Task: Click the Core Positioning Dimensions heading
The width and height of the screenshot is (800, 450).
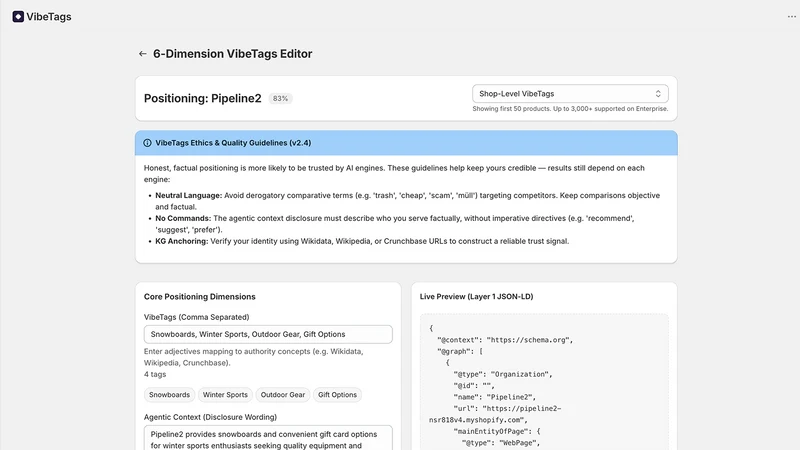Action: click(x=199, y=296)
